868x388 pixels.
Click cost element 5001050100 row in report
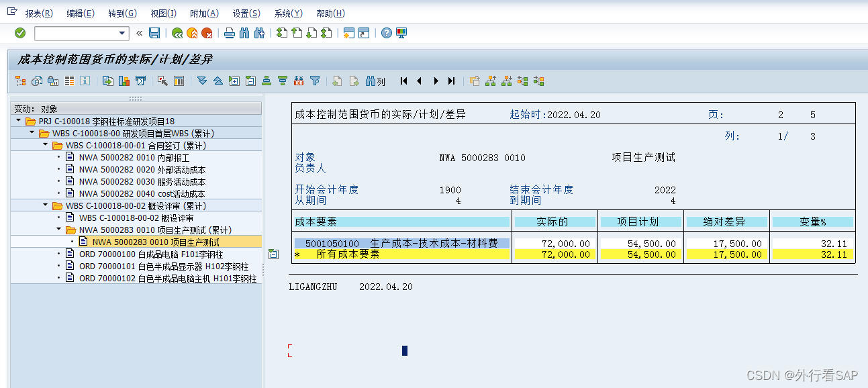pos(401,243)
